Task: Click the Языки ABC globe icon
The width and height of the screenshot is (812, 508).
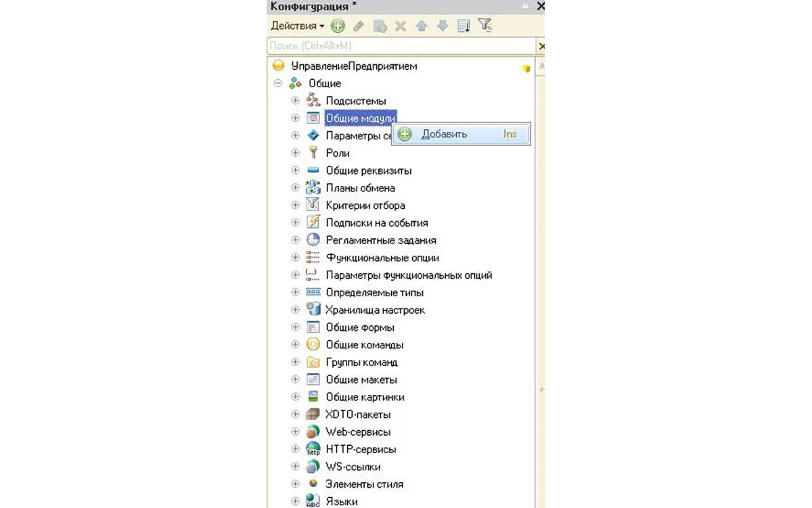Action: click(313, 501)
